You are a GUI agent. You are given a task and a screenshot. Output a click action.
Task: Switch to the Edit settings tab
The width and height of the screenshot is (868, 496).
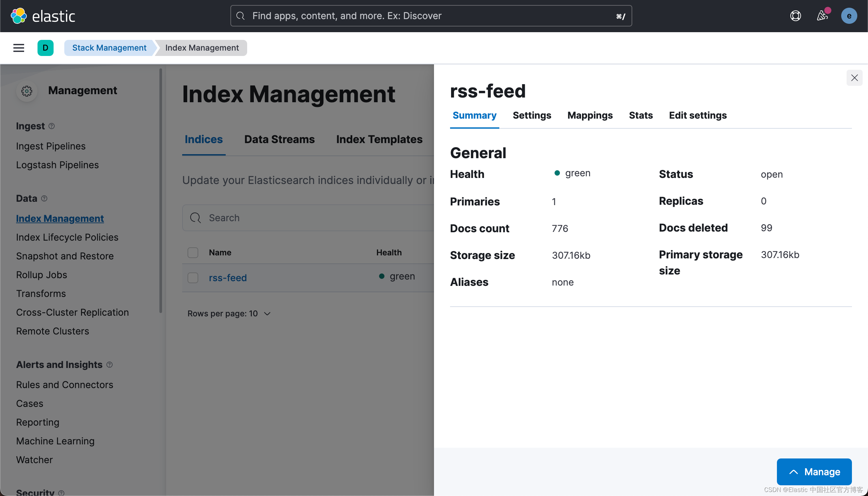click(698, 116)
